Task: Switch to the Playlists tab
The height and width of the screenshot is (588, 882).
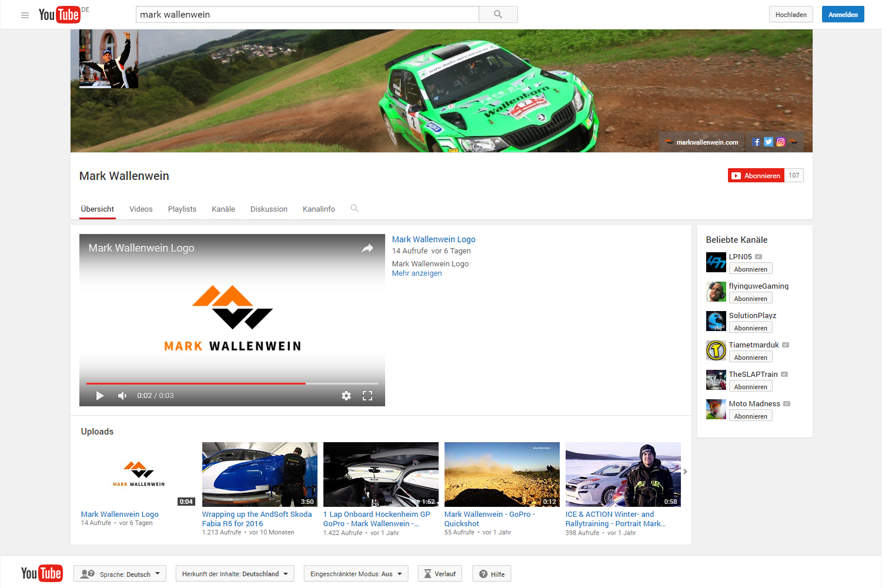Action: click(182, 209)
